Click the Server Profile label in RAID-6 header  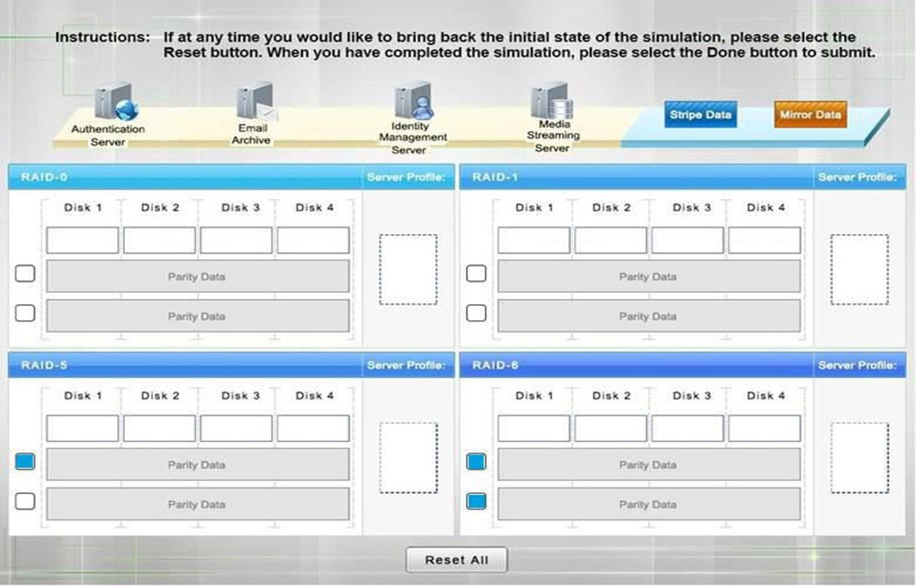tap(857, 365)
